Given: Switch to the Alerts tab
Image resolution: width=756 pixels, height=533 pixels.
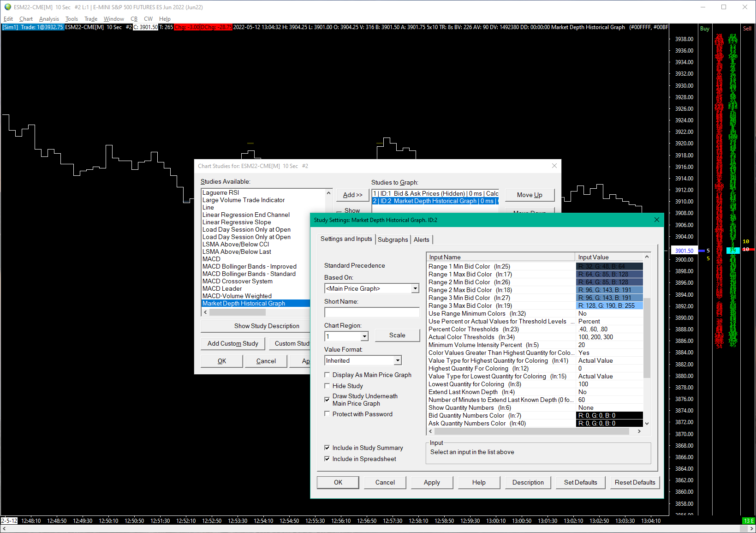Looking at the screenshot, I should tap(422, 240).
